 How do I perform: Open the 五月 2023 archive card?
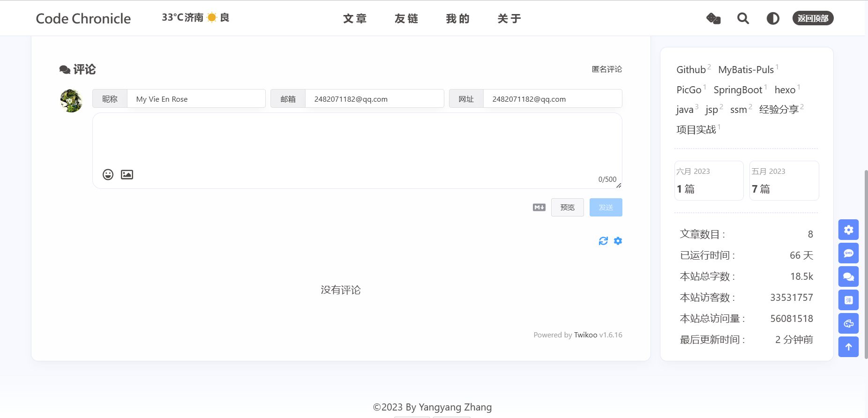pos(784,180)
